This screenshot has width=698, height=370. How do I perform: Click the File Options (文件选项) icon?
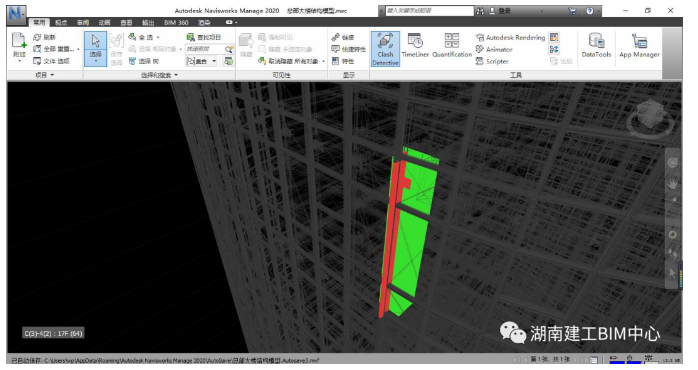(37, 61)
